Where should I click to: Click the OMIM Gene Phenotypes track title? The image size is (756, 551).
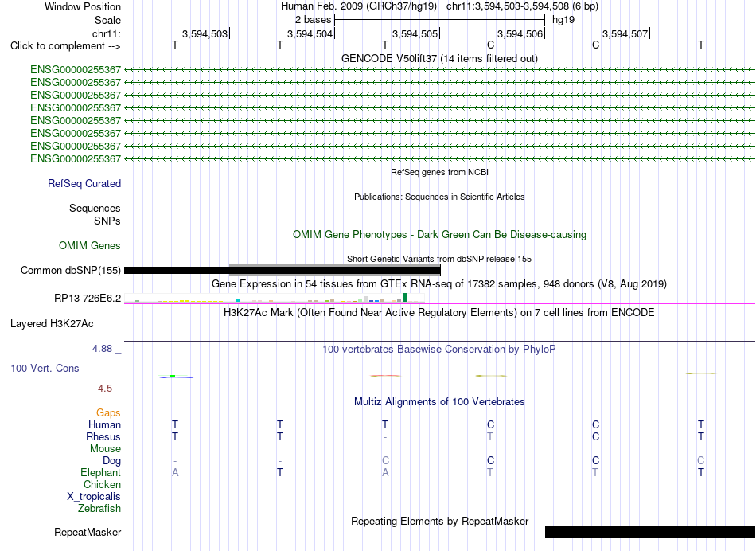[440, 234]
